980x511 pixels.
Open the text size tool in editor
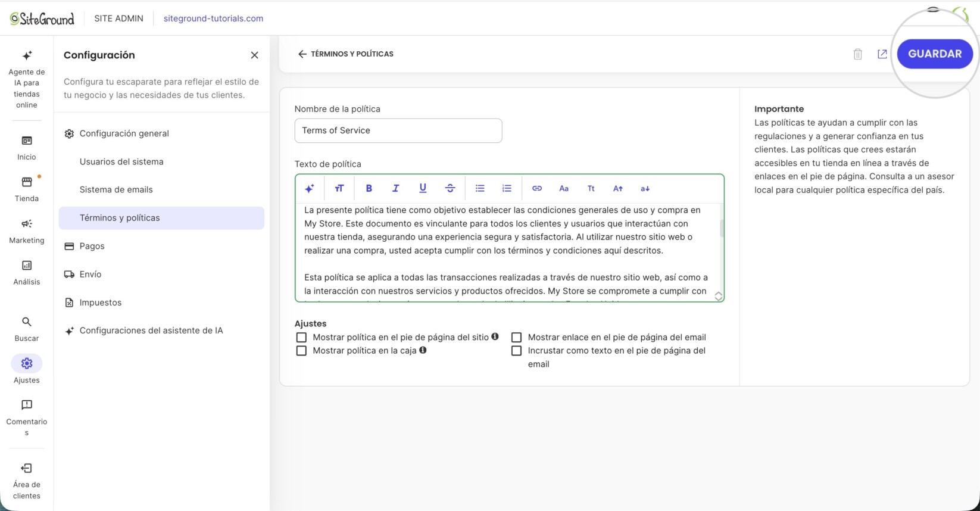pyautogui.click(x=339, y=188)
